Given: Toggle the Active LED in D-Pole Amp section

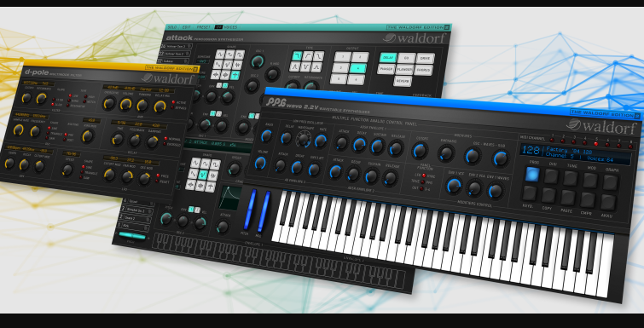Looking at the screenshot, I should 173,102.
